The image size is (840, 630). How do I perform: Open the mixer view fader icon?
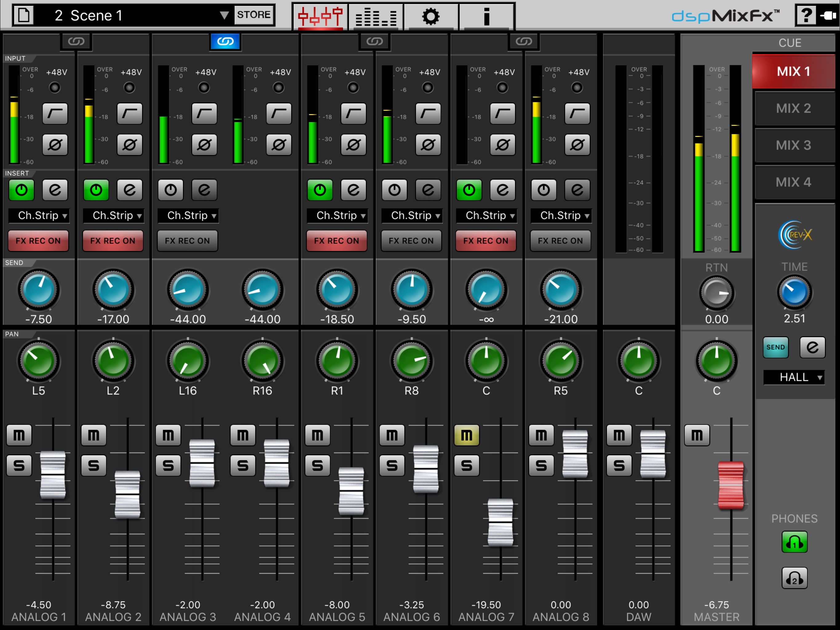(320, 16)
